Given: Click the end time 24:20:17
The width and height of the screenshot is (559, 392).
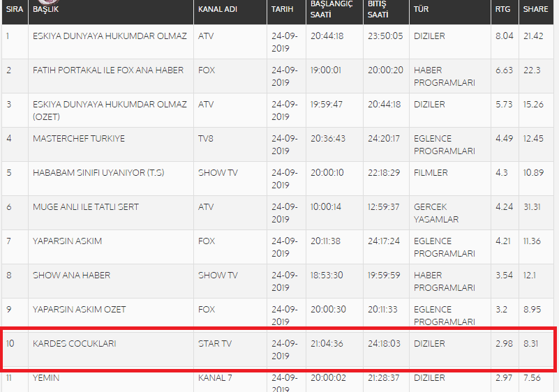Looking at the screenshot, I should pyautogui.click(x=384, y=139).
